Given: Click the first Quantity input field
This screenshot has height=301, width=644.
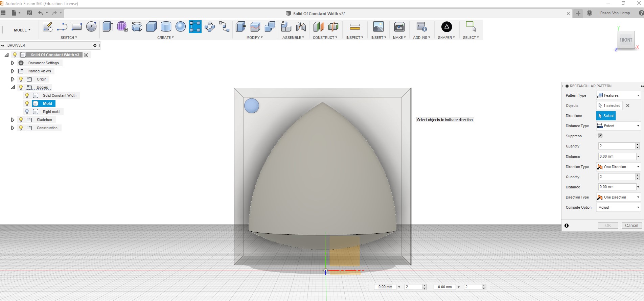Looking at the screenshot, I should pos(617,146).
